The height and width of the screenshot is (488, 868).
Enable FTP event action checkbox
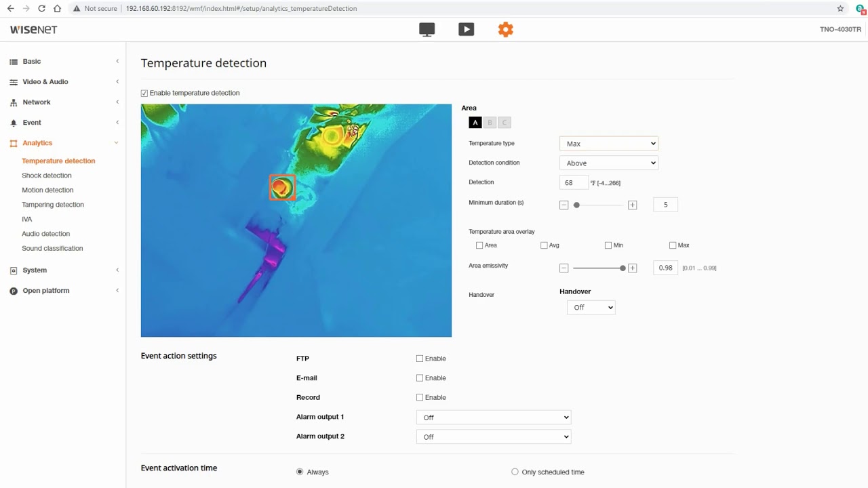point(420,359)
